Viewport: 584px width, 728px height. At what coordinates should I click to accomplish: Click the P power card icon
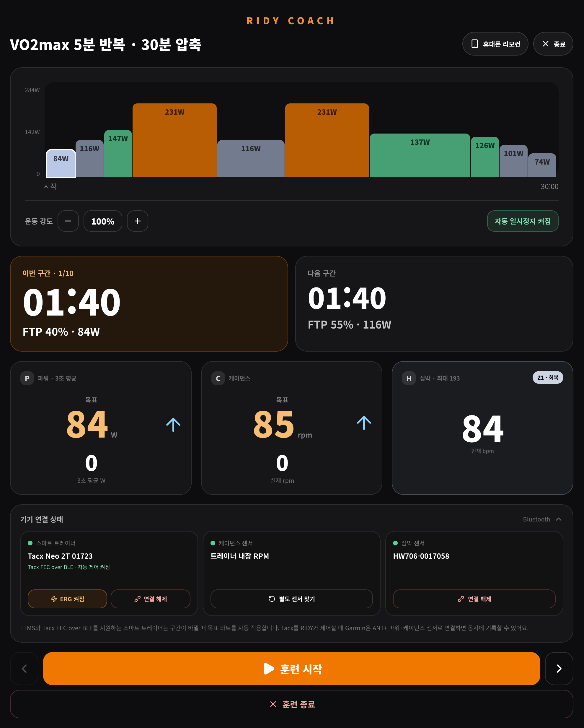[27, 378]
